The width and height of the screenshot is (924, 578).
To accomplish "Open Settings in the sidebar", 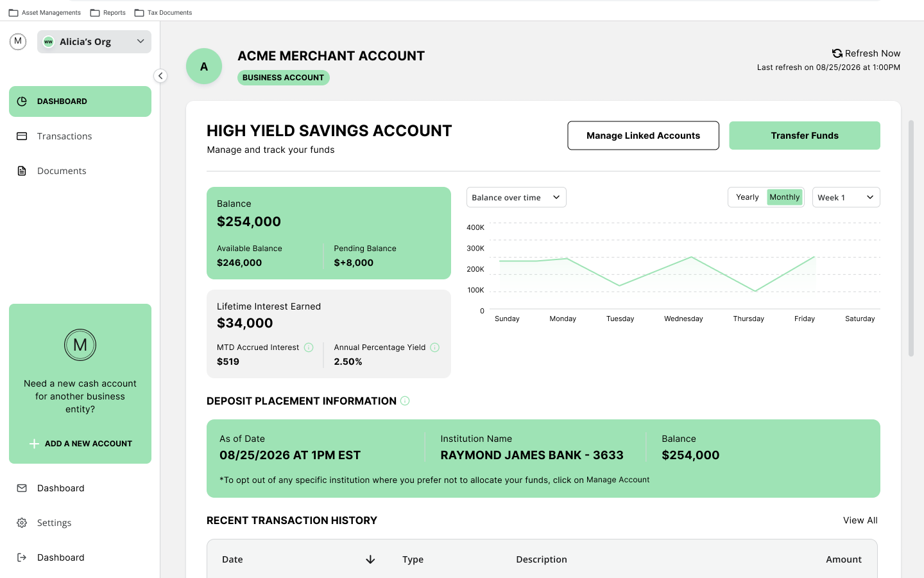I will (80, 523).
